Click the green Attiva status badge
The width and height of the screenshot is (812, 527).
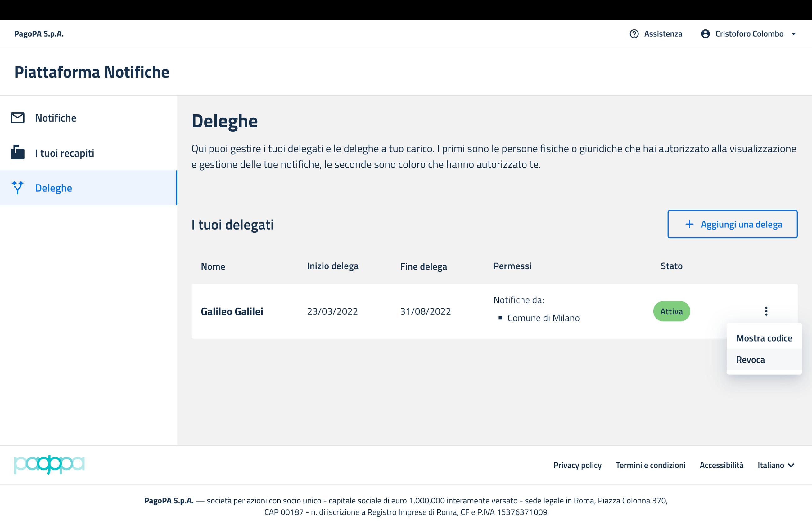[671, 311]
